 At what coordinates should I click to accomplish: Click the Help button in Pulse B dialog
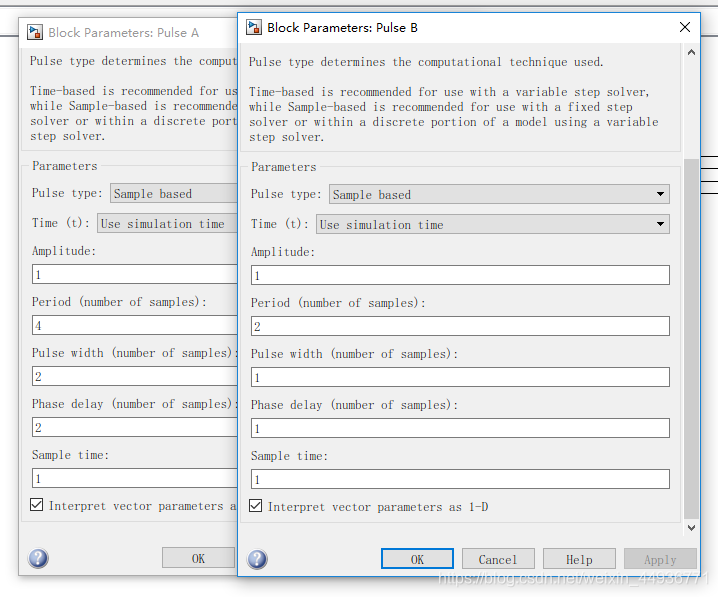pyautogui.click(x=579, y=559)
